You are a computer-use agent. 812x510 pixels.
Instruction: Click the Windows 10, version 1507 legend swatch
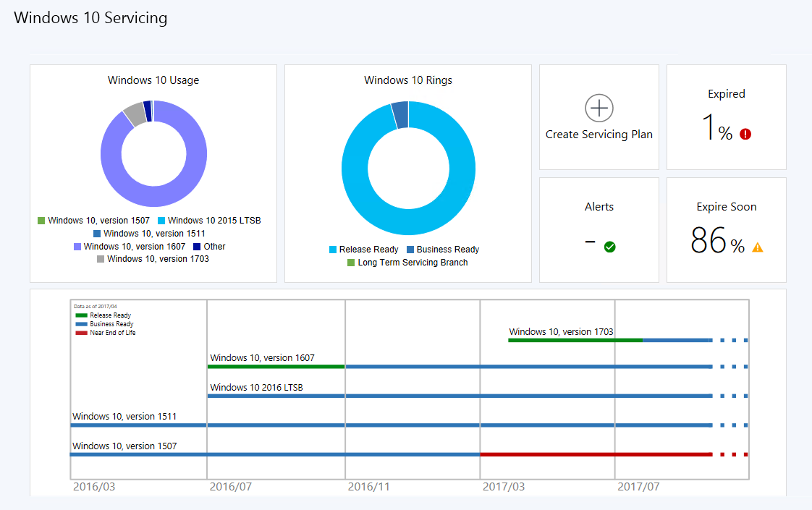(41, 221)
